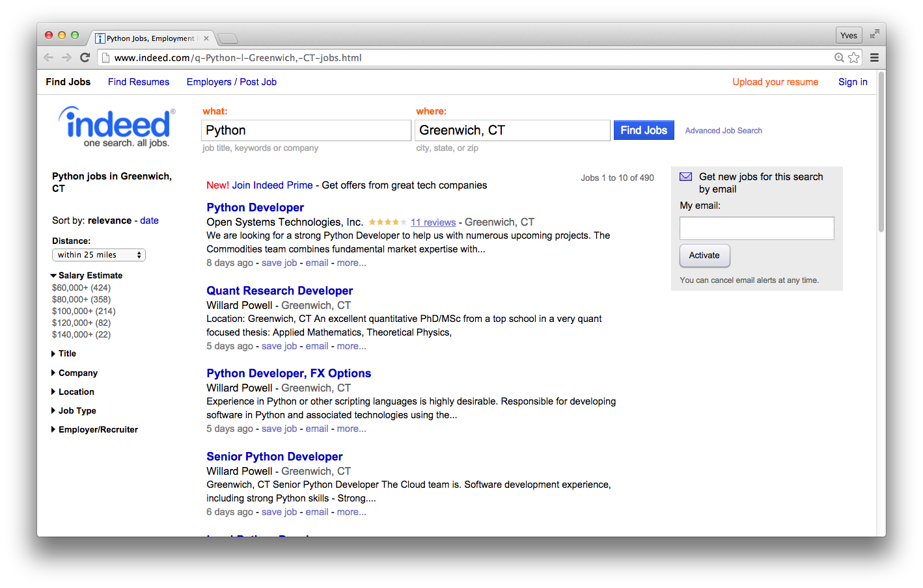Click Upload your resume link
Viewport: 923px width, 588px height.
(775, 82)
